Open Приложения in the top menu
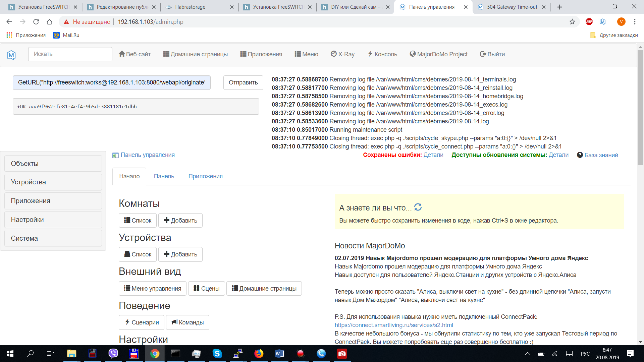Viewport: 644px width, 362px height. tap(261, 54)
